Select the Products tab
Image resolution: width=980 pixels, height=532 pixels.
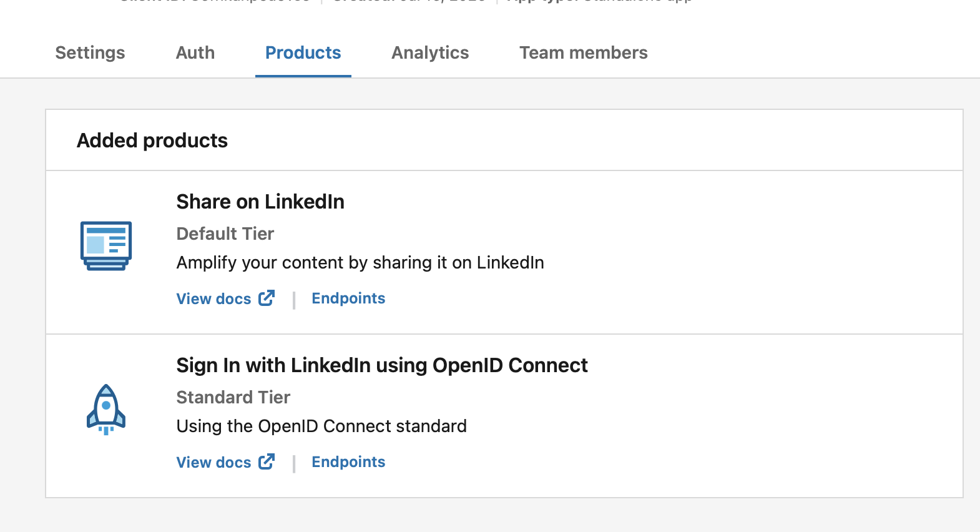(x=303, y=53)
